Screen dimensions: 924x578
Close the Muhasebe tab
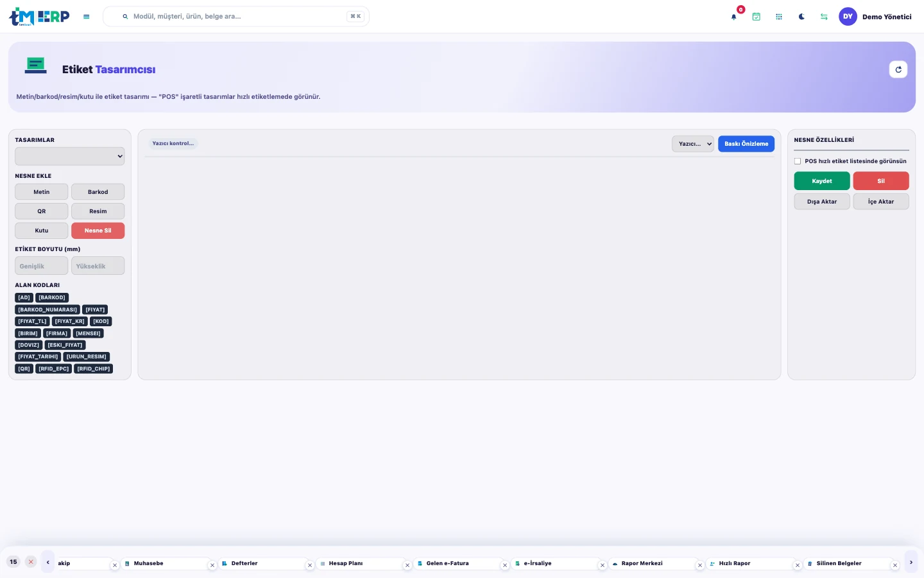coord(212,565)
